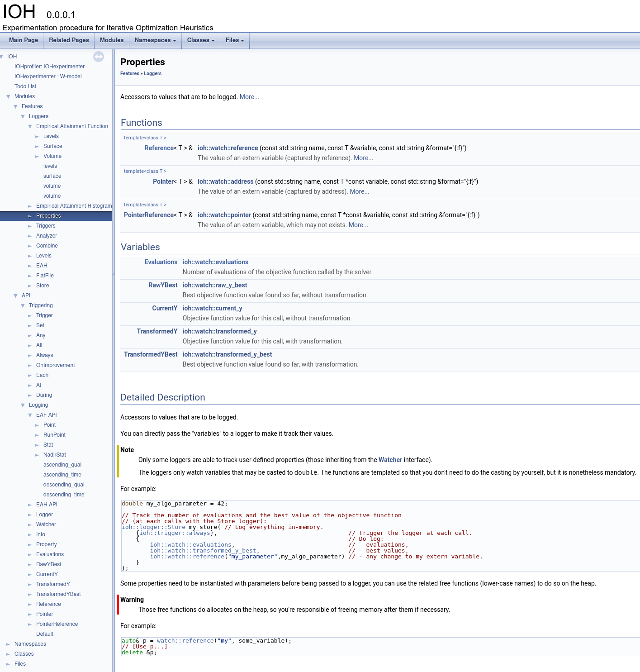
Task: Click the Watcher interface link in Note
Action: coord(390,460)
